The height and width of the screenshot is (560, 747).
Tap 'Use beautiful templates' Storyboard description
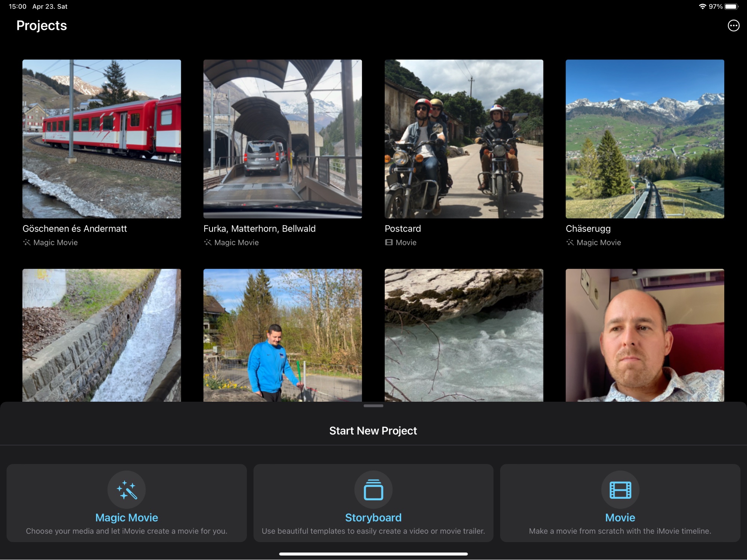pyautogui.click(x=373, y=531)
